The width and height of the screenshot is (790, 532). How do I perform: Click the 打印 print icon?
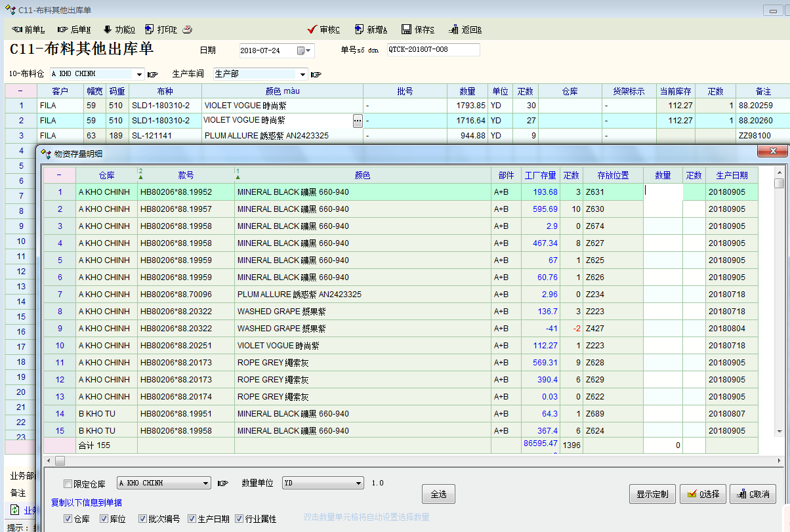coord(150,30)
